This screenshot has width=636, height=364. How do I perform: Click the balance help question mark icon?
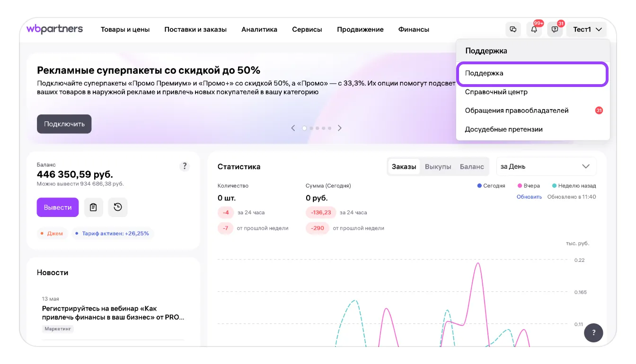coord(185,166)
